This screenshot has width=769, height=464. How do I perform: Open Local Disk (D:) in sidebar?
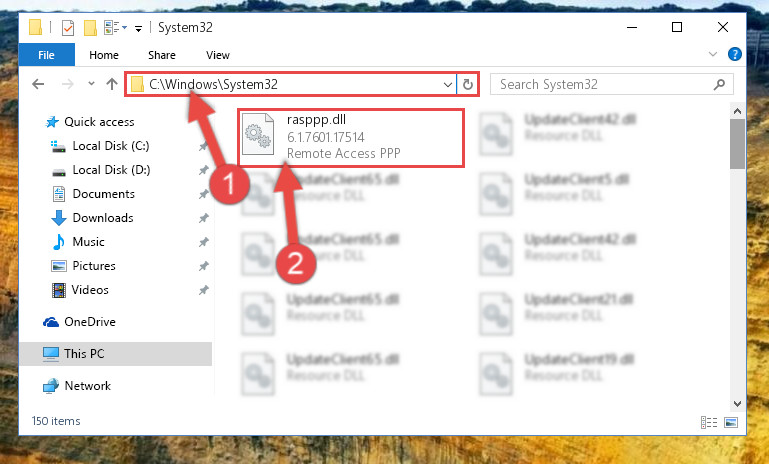click(x=111, y=170)
